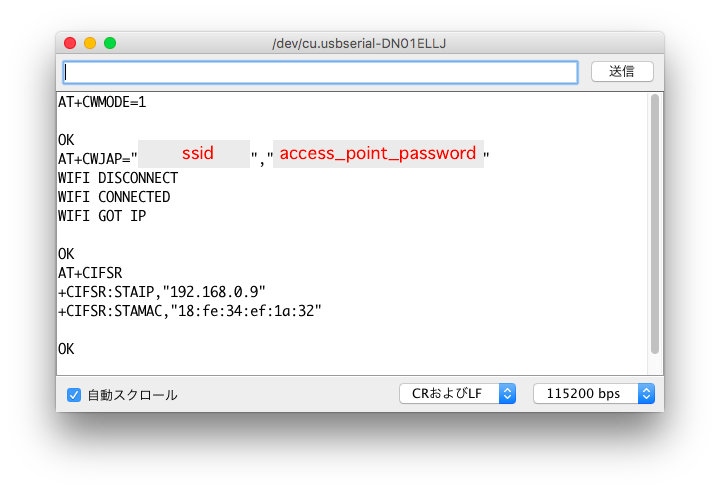Maximize the window with the green button
This screenshot has width=720, height=492.
[x=110, y=43]
